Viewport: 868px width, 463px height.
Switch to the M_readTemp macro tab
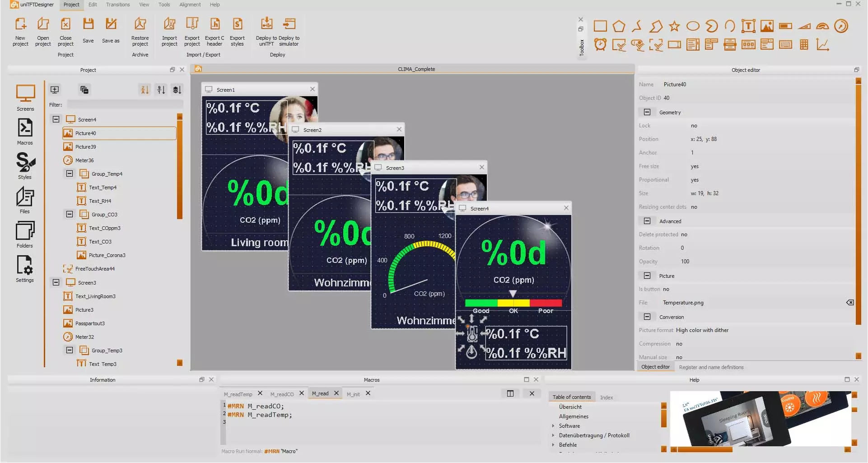(x=238, y=394)
